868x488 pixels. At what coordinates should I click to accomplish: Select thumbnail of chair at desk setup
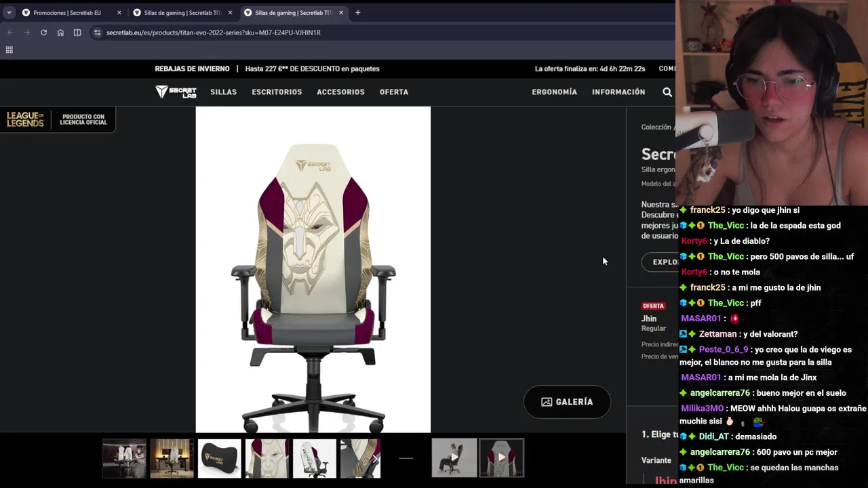[172, 458]
